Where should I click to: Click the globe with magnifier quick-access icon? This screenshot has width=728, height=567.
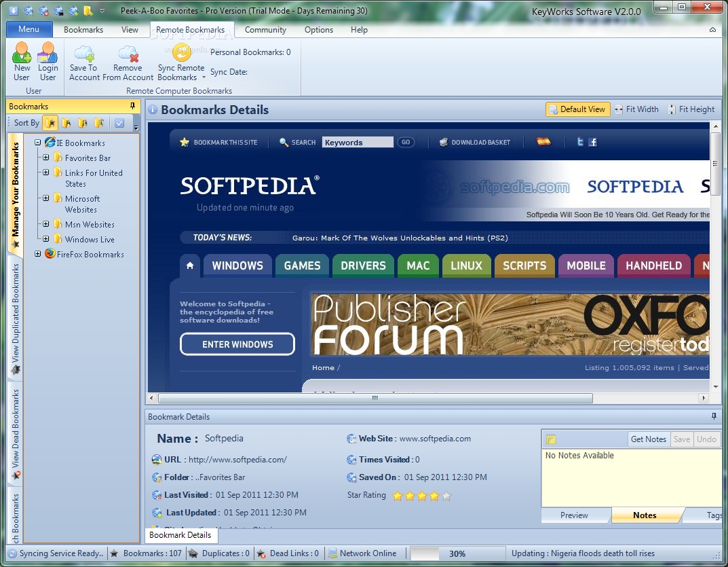[28, 10]
